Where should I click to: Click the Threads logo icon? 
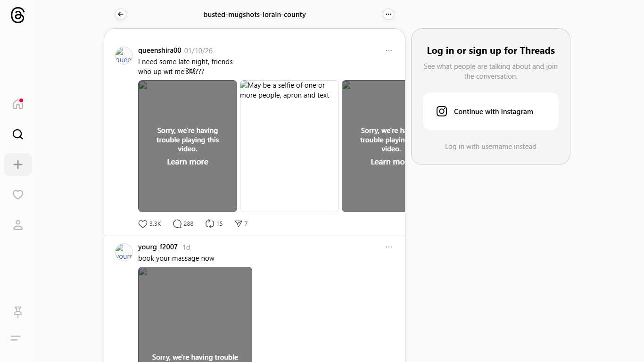pyautogui.click(x=17, y=15)
